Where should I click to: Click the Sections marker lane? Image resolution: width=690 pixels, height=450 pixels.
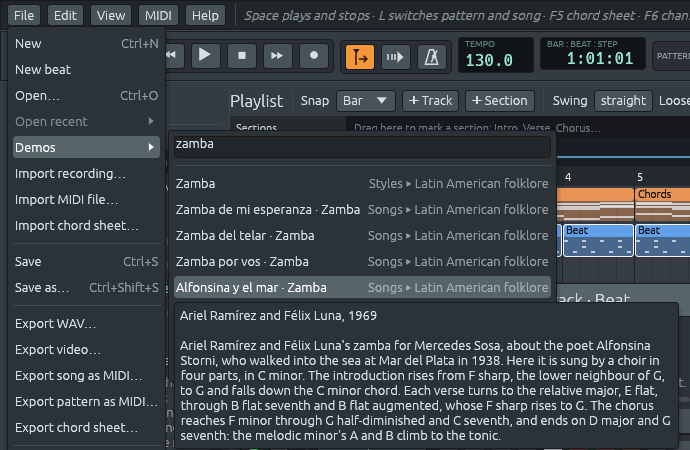click(x=518, y=128)
